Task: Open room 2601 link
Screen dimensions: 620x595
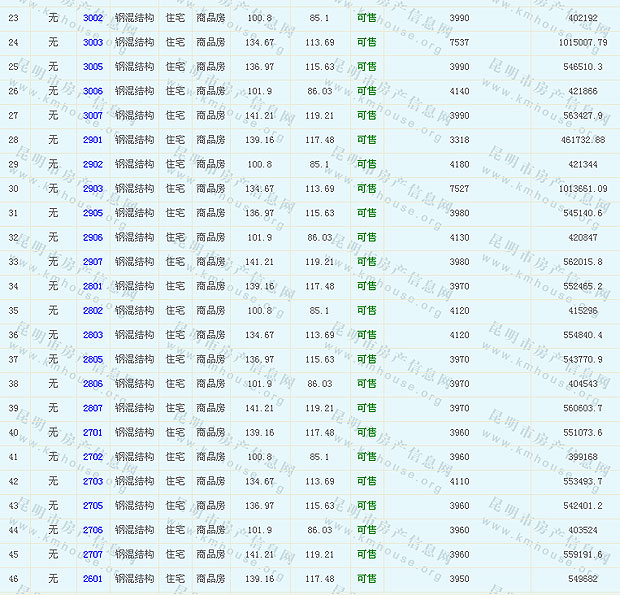Action: [93, 578]
